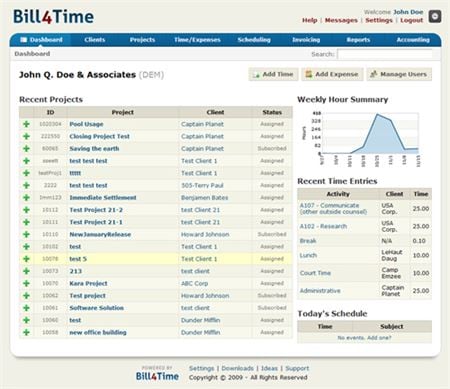Open the Lunch time entry

(x=308, y=255)
